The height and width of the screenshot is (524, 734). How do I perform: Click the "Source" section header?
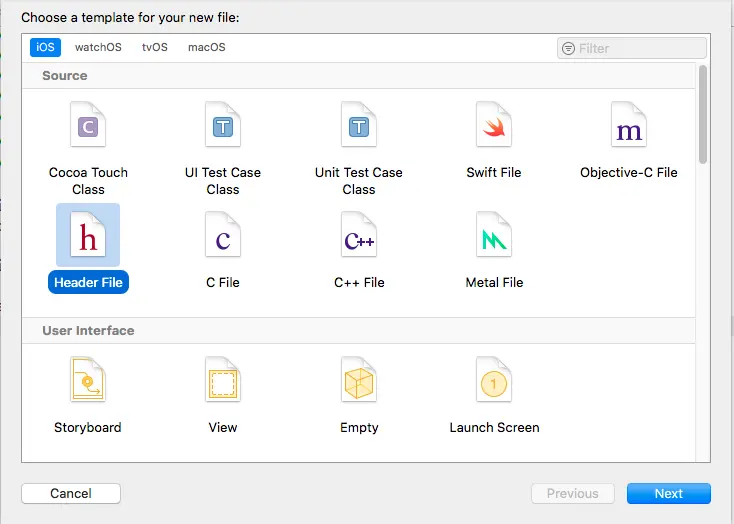[x=65, y=75]
